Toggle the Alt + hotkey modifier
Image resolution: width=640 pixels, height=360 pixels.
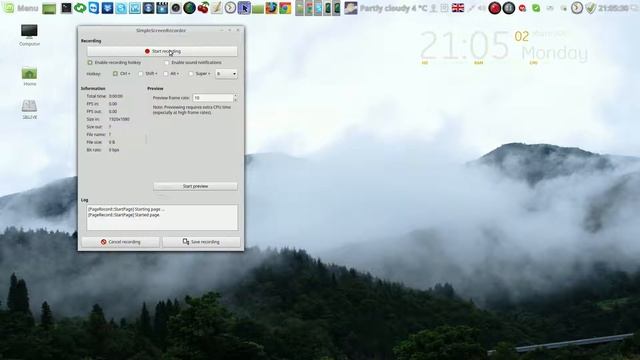click(166, 74)
